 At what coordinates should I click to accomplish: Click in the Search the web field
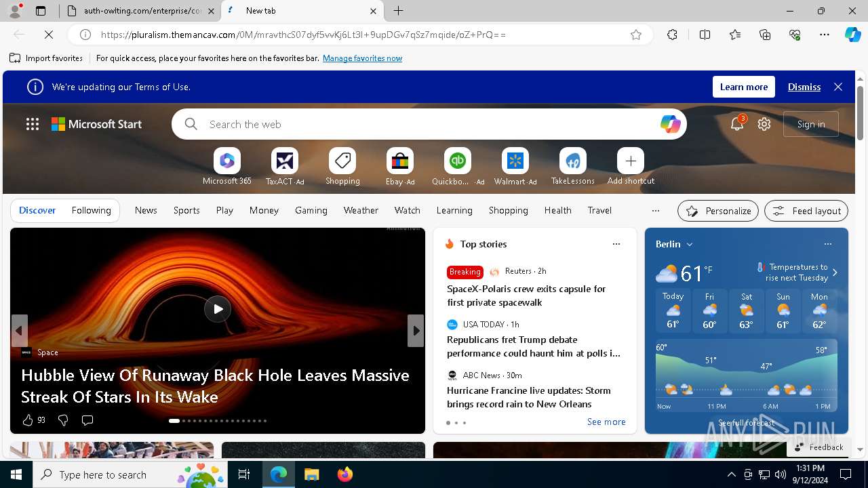tap(429, 124)
